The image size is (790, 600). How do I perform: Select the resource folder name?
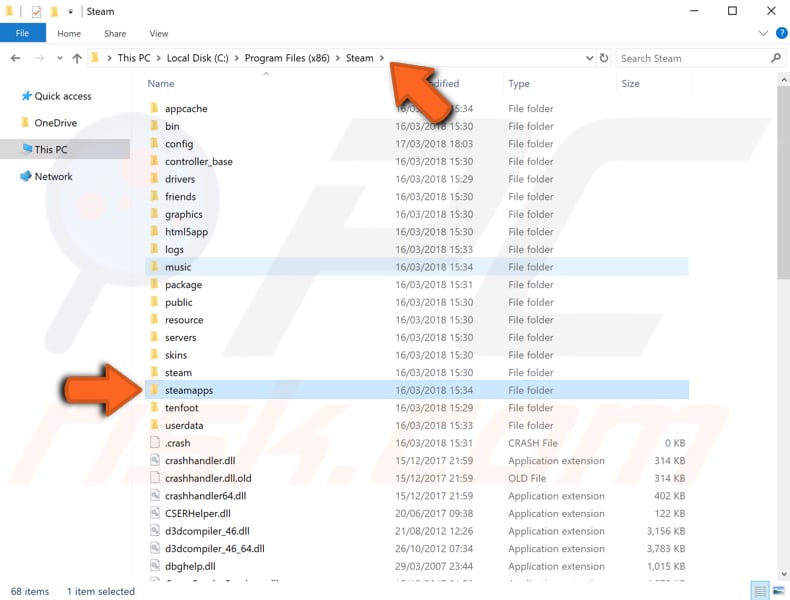[184, 320]
